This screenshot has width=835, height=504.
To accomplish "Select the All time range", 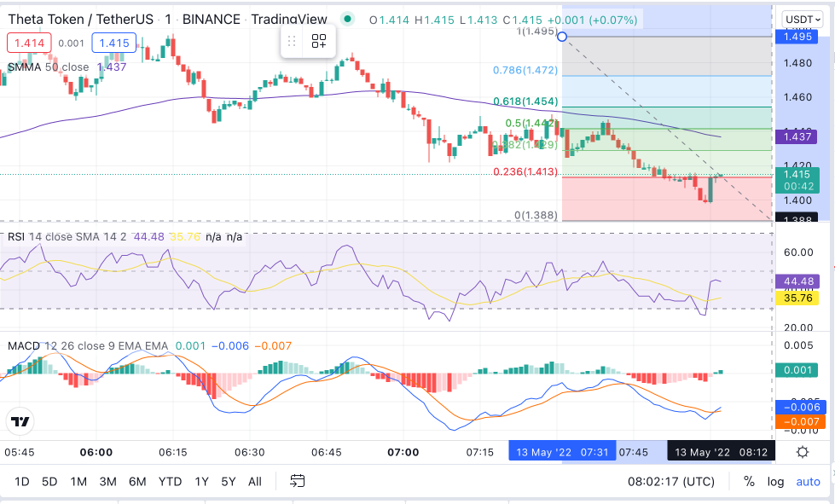I will (255, 482).
